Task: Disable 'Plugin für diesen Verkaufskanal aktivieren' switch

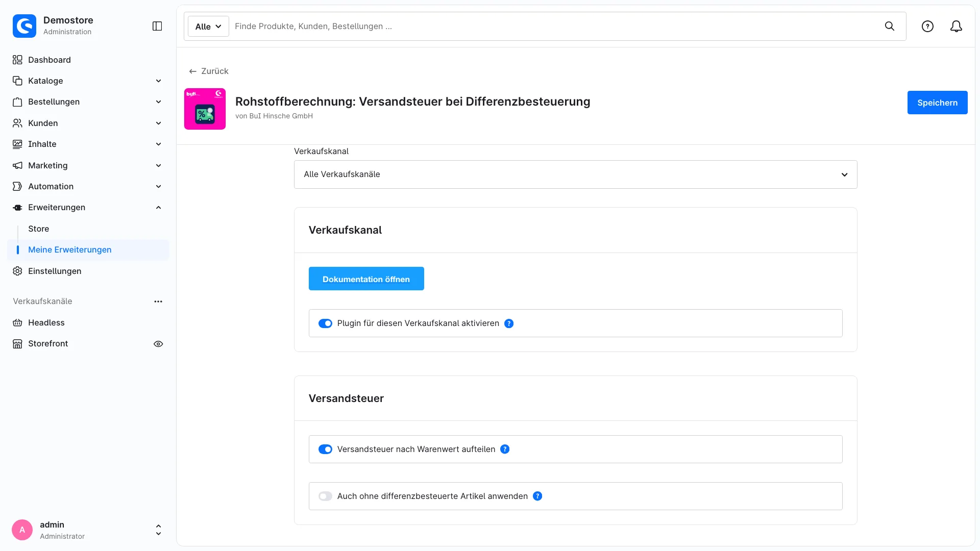Action: [x=325, y=323]
